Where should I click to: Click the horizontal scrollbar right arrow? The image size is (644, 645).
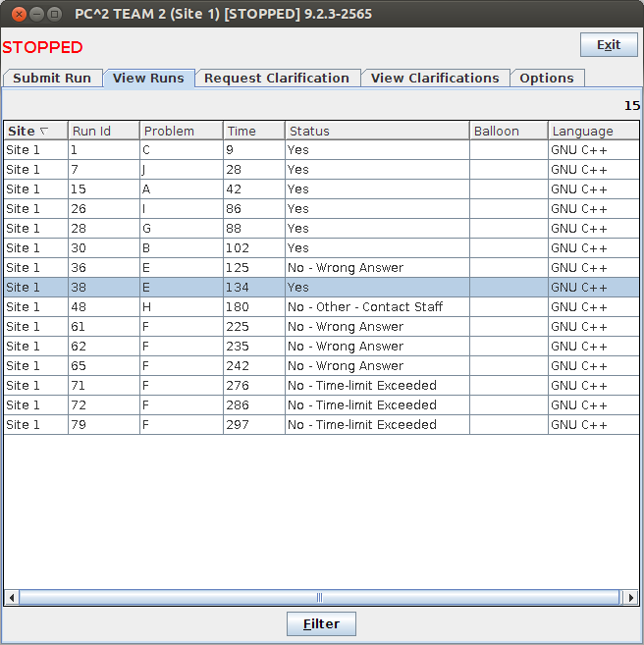(x=630, y=597)
